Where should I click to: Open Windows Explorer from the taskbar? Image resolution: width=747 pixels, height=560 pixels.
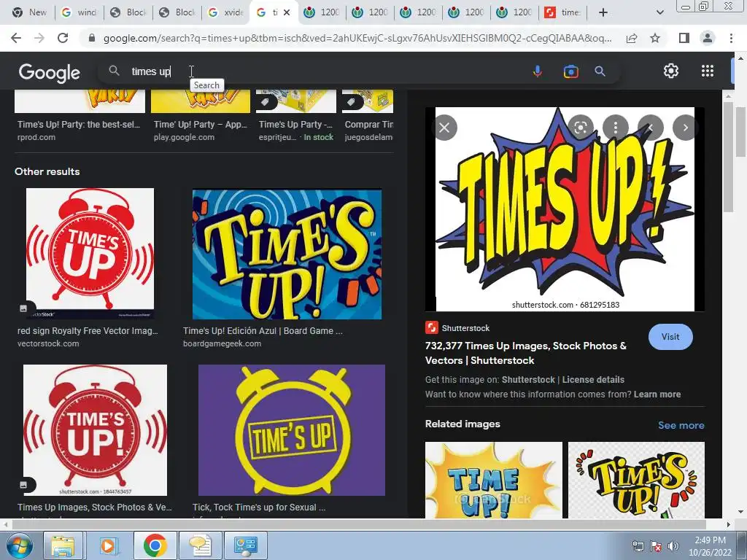click(63, 545)
